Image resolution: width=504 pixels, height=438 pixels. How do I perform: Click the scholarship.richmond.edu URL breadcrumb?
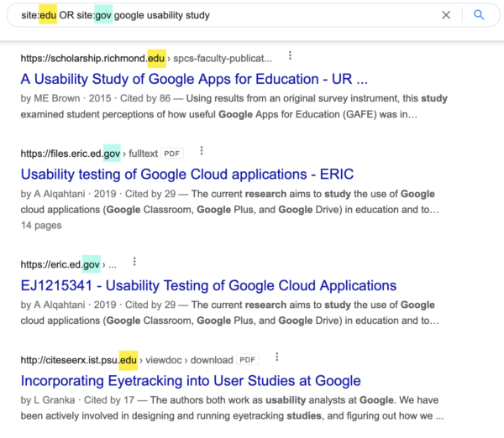coord(146,59)
